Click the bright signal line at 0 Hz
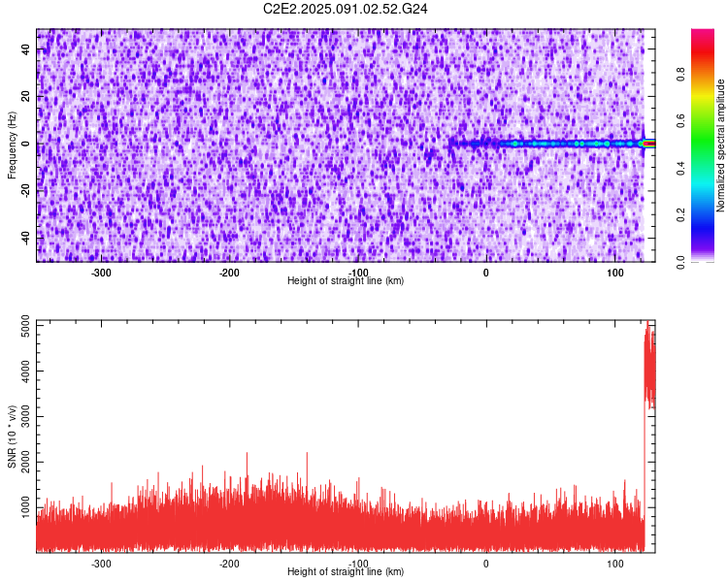Screen dimensions: 728x582 [x=552, y=144]
